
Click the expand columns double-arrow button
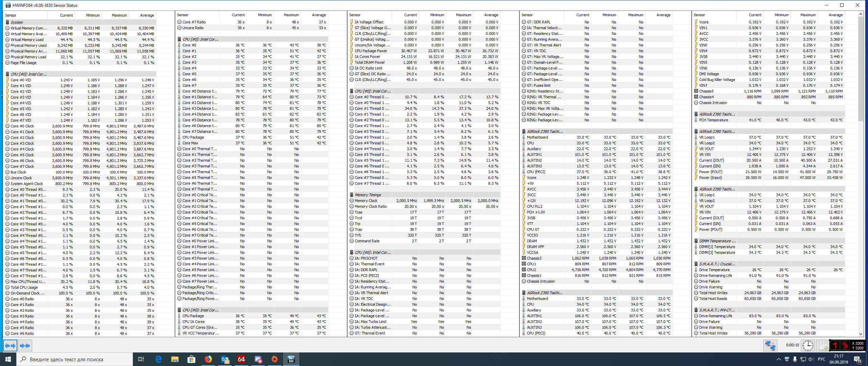[10, 346]
